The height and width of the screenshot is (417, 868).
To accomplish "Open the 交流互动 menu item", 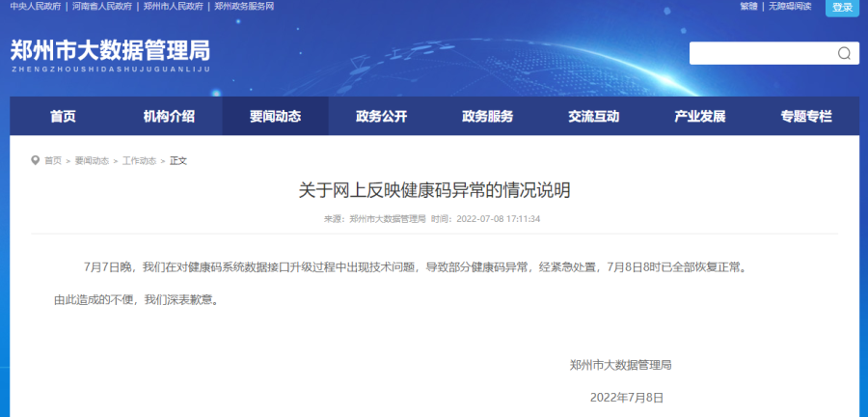I will (x=593, y=117).
